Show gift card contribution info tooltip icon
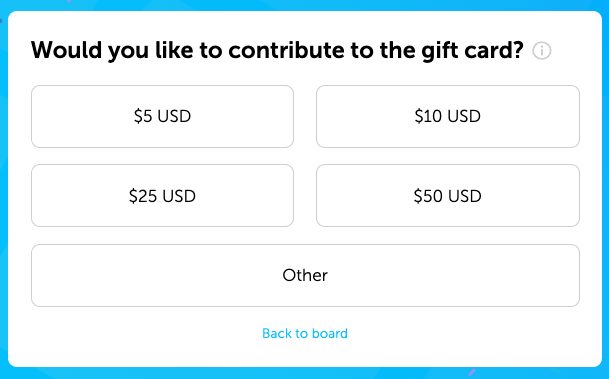 pos(541,50)
